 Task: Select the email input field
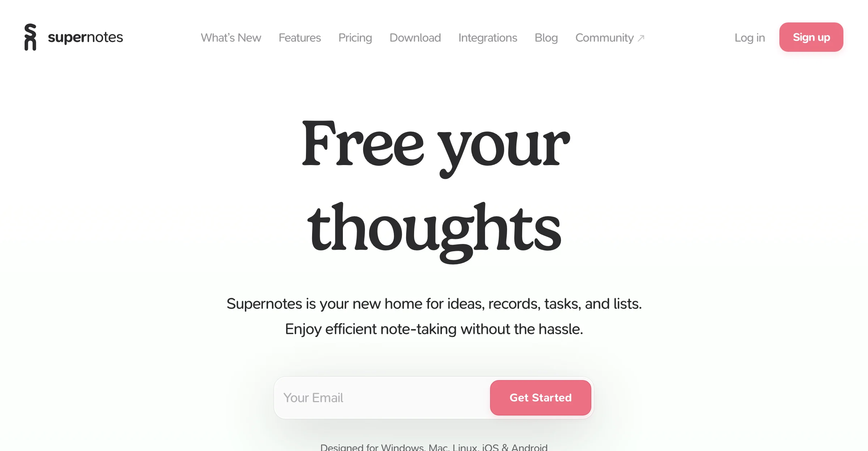(379, 397)
